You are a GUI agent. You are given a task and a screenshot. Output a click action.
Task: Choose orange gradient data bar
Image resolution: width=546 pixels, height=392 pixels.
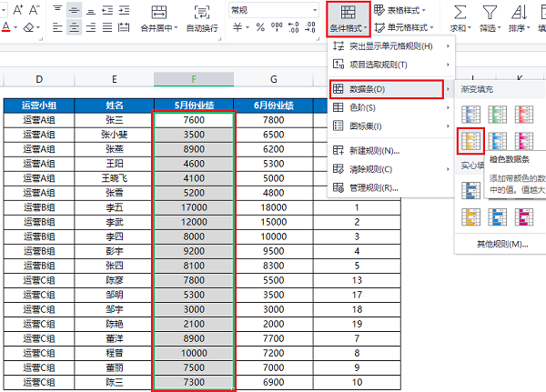[470, 141]
